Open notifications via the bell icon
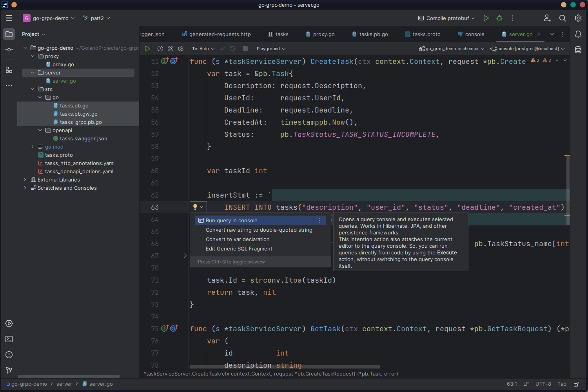The width and height of the screenshot is (588, 392). coord(578,34)
